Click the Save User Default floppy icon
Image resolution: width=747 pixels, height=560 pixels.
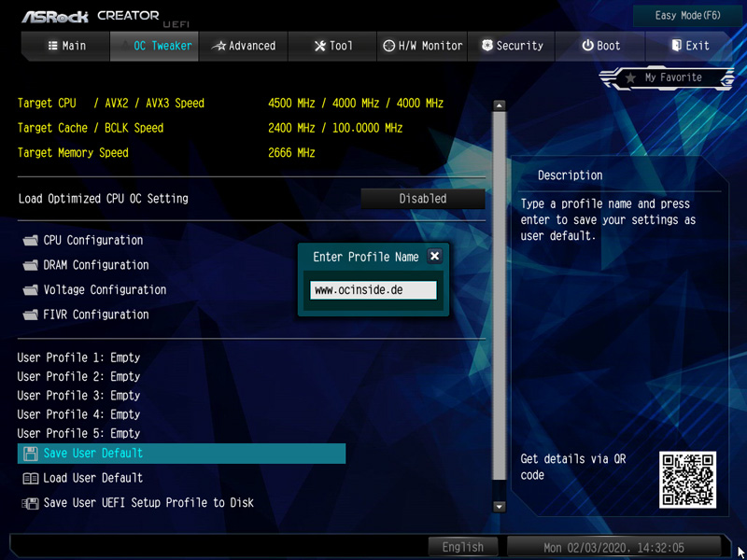[31, 454]
